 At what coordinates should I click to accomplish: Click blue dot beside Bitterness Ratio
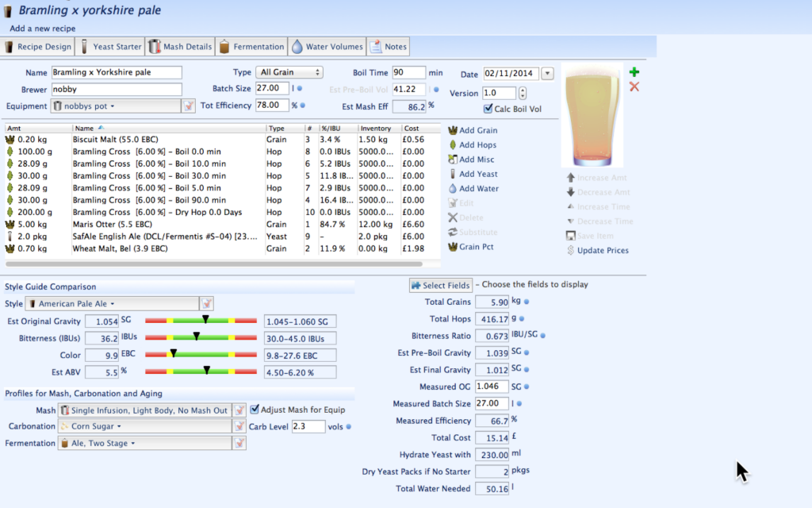[542, 336]
